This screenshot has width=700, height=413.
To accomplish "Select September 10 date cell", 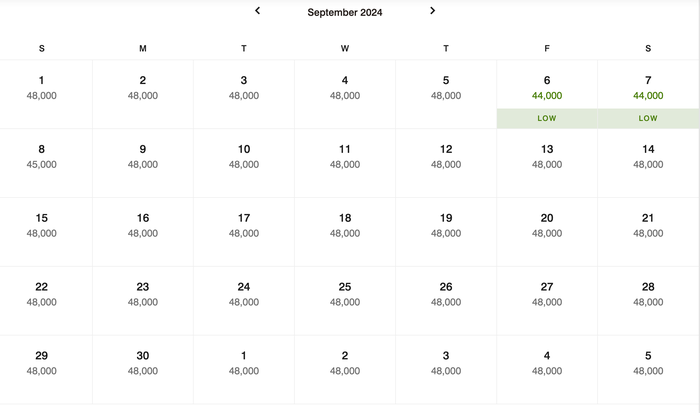I will [244, 163].
